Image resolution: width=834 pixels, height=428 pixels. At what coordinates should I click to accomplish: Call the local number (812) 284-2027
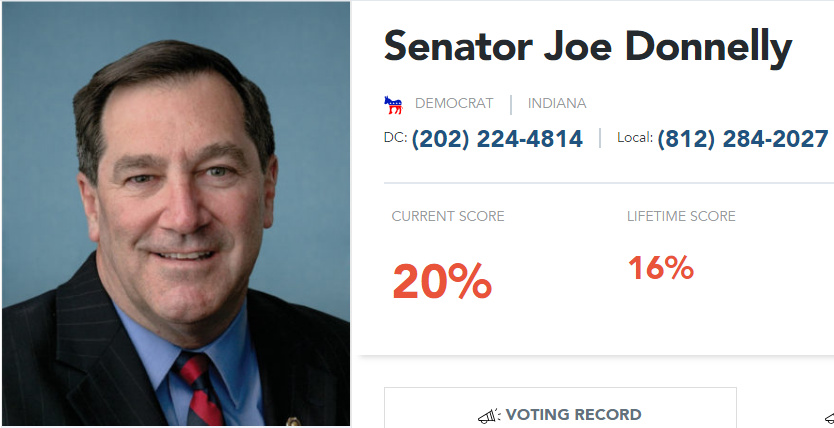(x=743, y=139)
